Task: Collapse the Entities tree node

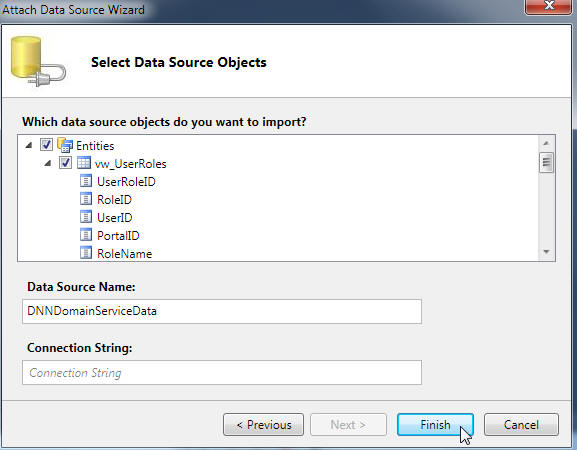Action: point(29,145)
